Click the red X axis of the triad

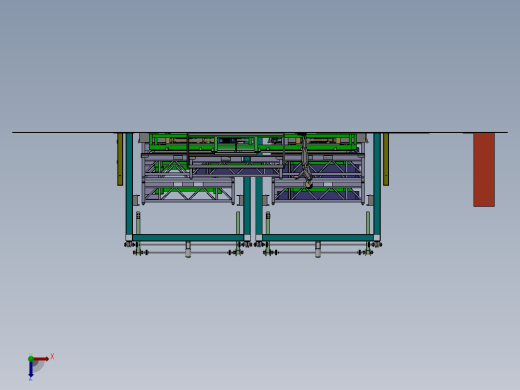[x=41, y=359]
